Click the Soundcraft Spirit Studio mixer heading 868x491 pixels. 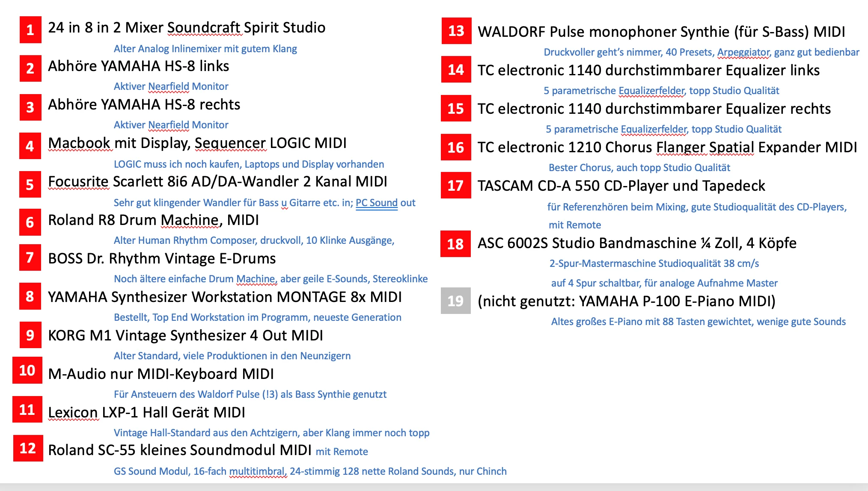coord(187,28)
